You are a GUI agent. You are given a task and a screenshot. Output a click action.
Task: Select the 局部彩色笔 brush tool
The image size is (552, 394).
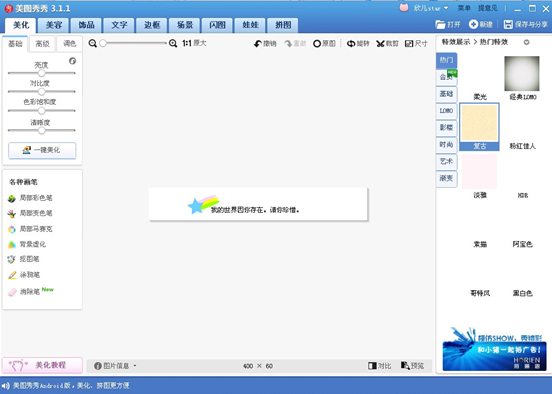click(x=30, y=198)
